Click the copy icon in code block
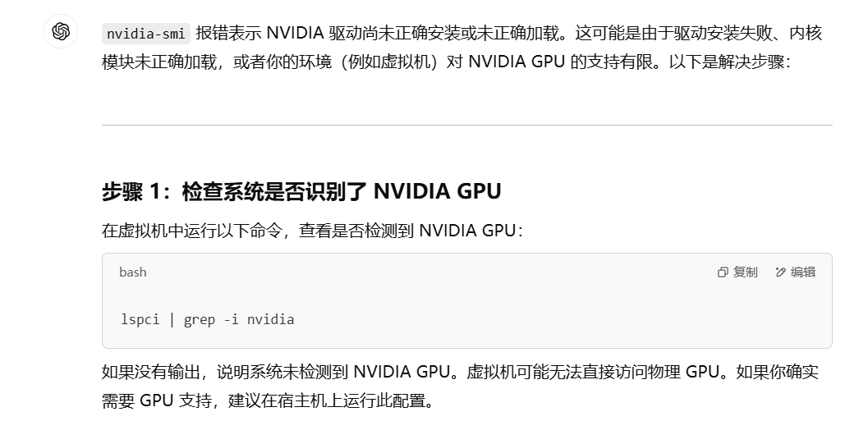The image size is (868, 421). (723, 272)
